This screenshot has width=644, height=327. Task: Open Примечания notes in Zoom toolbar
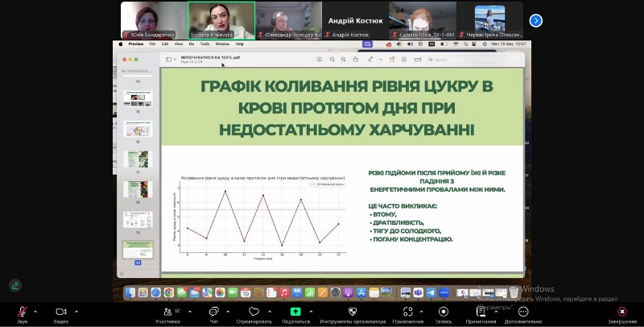(481, 315)
